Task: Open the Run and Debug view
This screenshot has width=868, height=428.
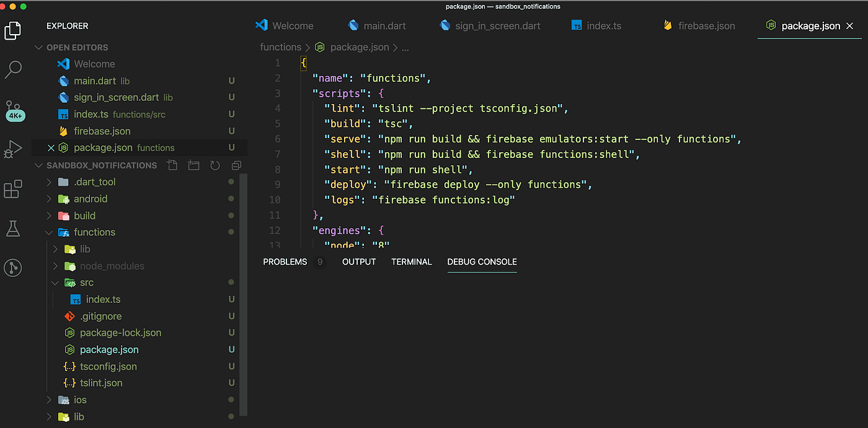Action: (13, 149)
